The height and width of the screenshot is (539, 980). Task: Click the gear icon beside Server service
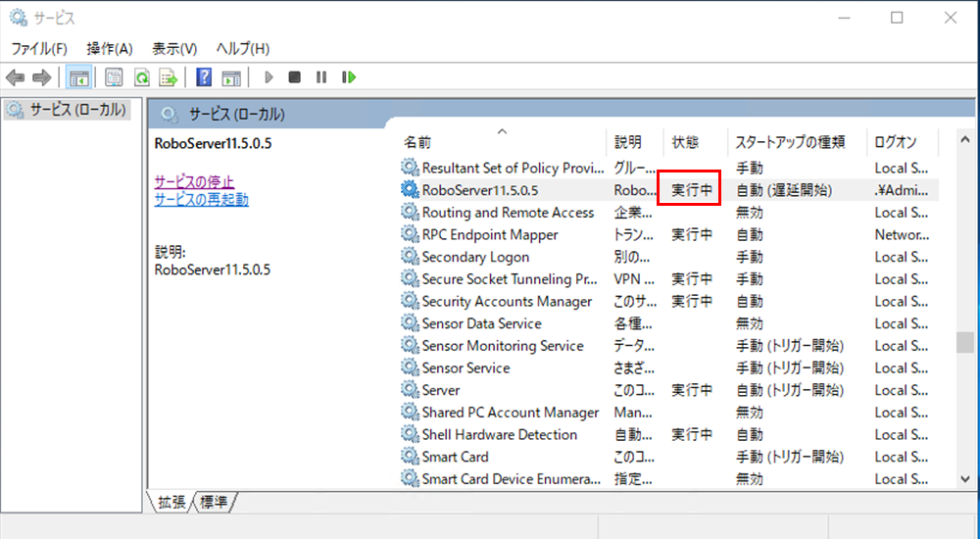click(x=410, y=390)
